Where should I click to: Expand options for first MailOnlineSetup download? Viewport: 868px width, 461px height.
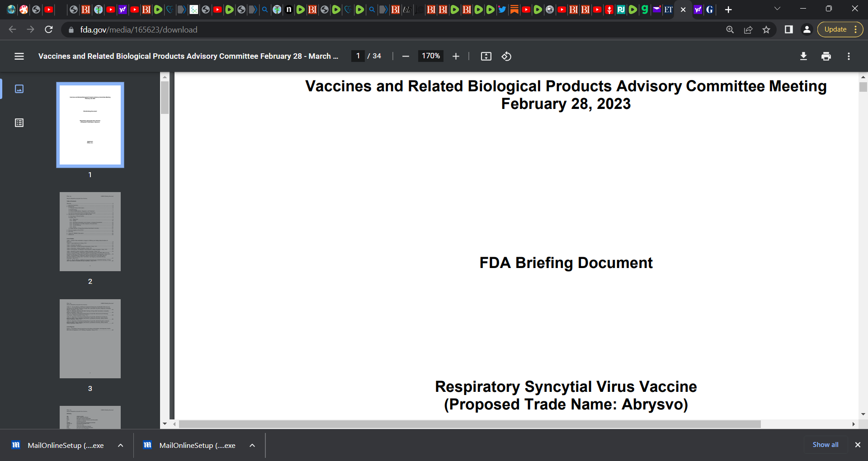121,445
